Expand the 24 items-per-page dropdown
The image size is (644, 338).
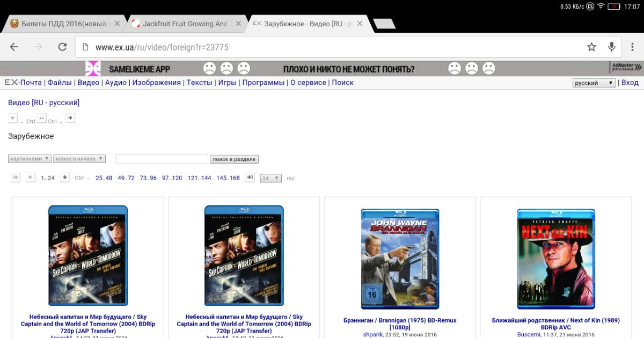click(x=270, y=178)
